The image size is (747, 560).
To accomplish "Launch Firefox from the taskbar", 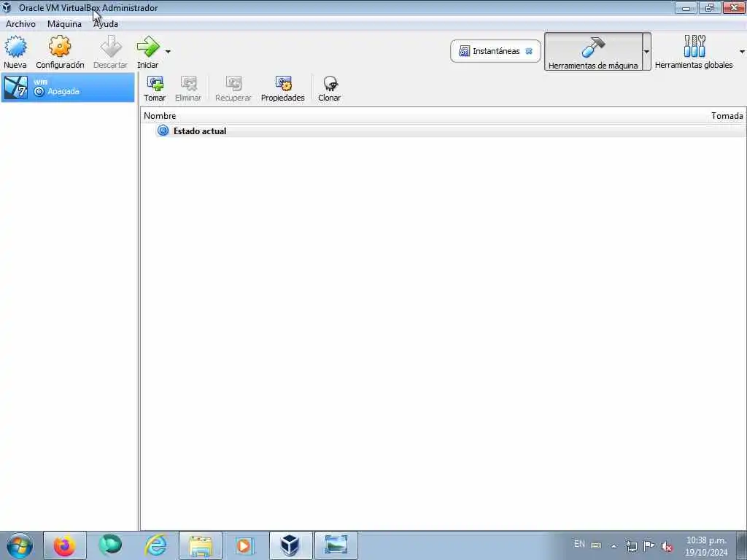I will pos(65,545).
